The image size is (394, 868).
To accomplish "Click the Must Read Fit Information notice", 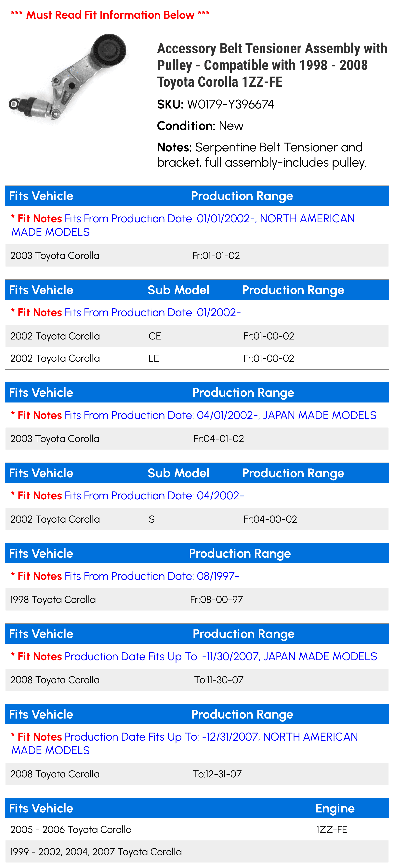I will (x=110, y=15).
